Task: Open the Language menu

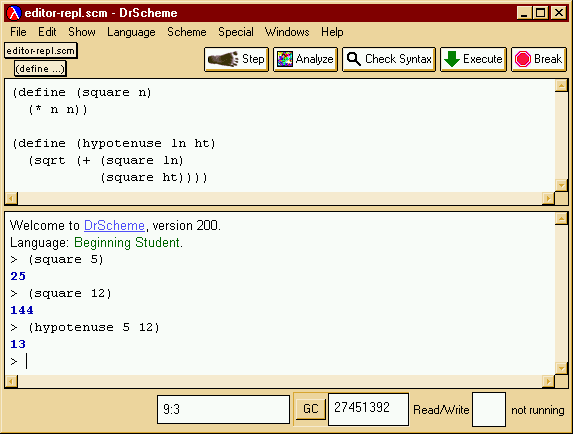Action: point(131,32)
